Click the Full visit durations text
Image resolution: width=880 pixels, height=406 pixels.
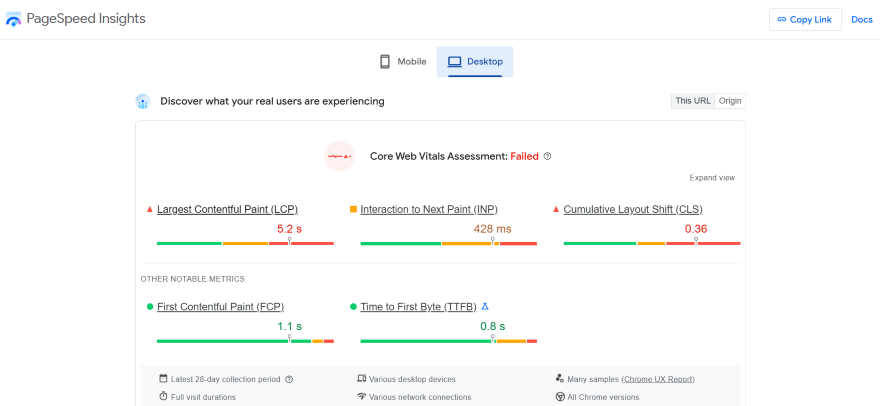tap(203, 397)
